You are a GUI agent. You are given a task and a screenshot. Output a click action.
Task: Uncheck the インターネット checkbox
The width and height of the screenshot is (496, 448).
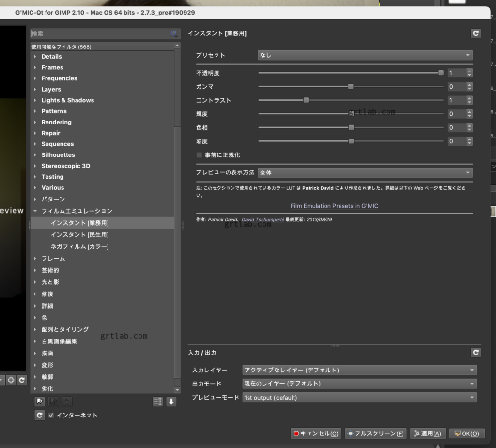[51, 415]
